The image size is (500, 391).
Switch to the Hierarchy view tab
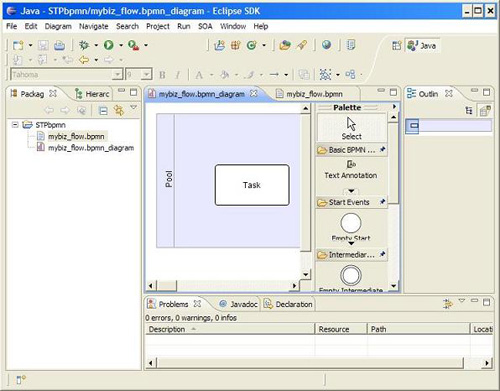click(92, 94)
